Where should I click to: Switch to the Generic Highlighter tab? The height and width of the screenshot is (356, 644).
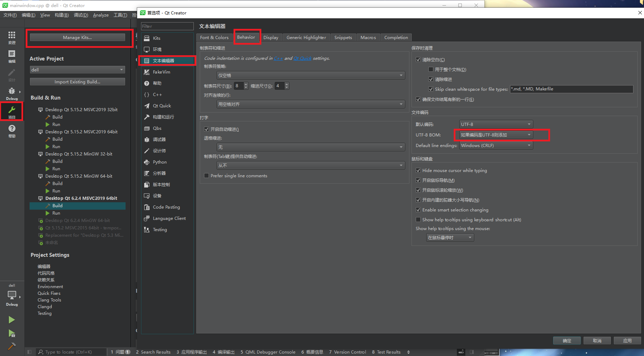pos(306,37)
